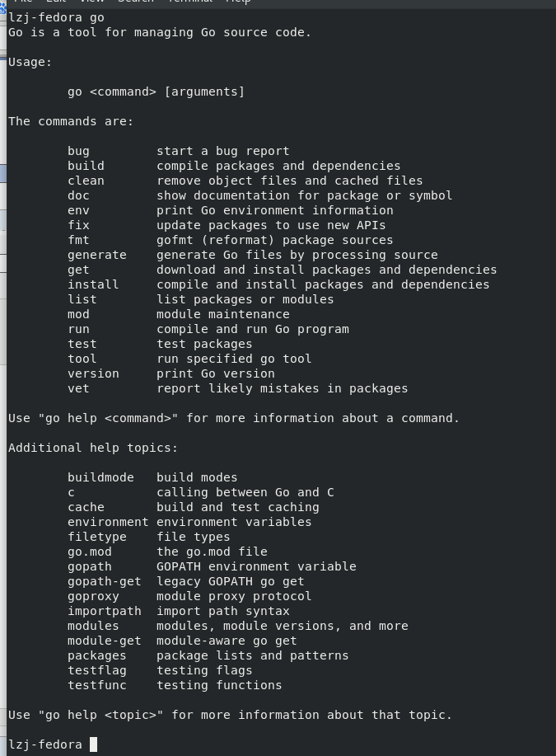The image size is (556, 756).
Task: Click the 'version' command entry
Action: (x=93, y=373)
